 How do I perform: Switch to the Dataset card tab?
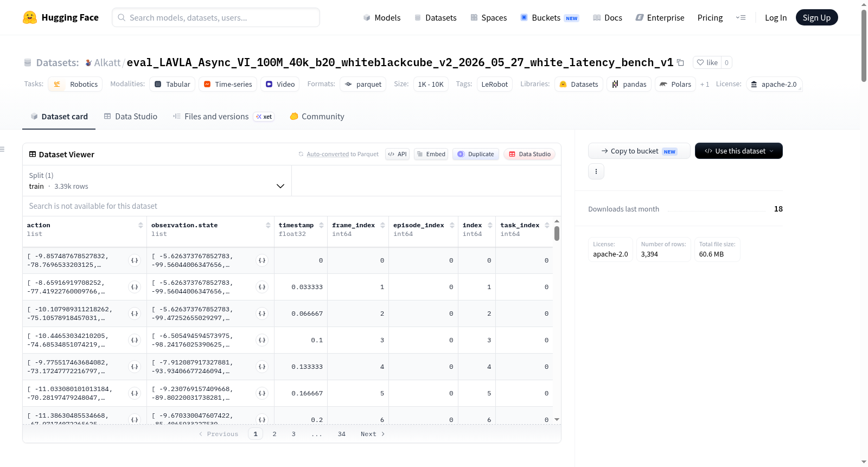[x=59, y=117]
